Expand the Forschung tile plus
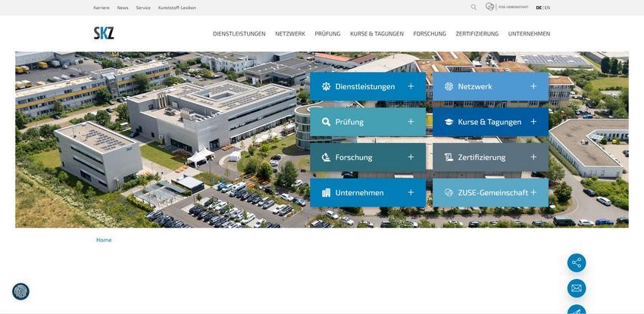This screenshot has width=644, height=314. [411, 157]
